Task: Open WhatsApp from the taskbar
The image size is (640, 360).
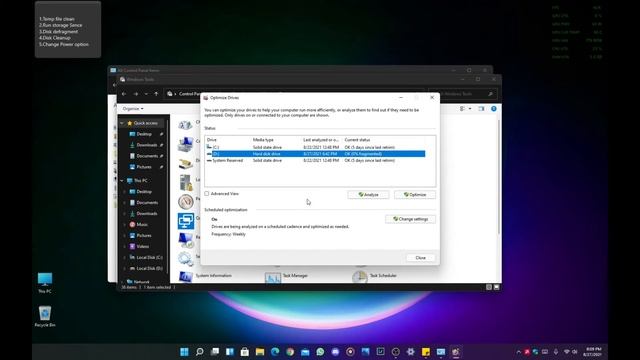Action: coord(320,352)
